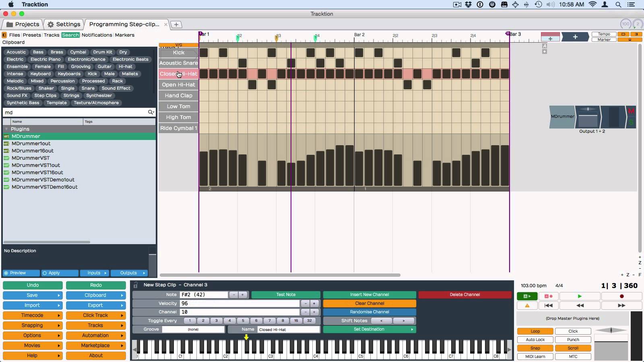Shift notes left with the < button
This screenshot has width=644, height=362.
point(381,321)
